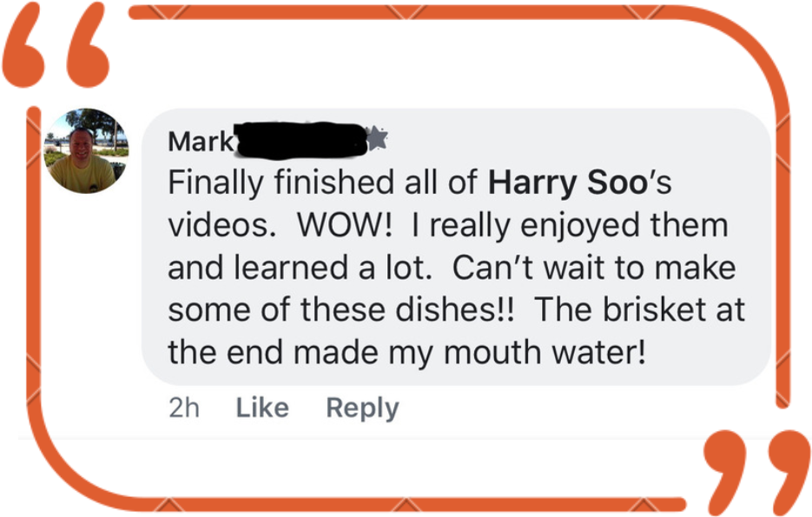Hit Reply under the comment
The height and width of the screenshot is (517, 812).
coord(362,408)
